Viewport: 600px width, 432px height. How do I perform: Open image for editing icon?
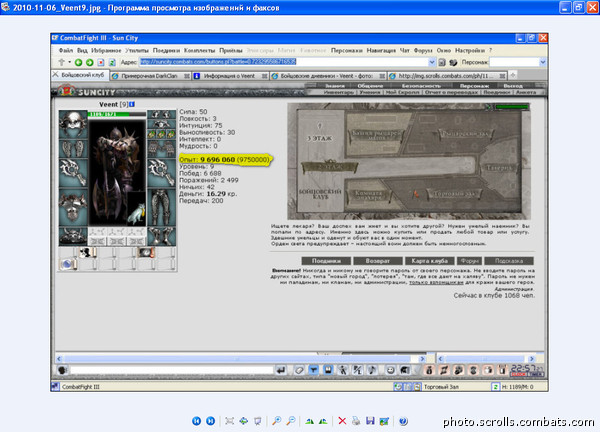point(384,421)
